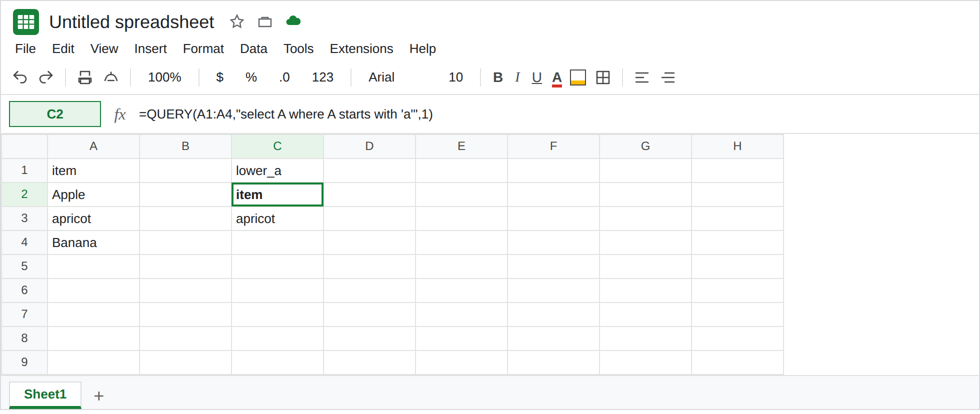Toggle italic formatting
980x414 pixels.
click(517, 77)
